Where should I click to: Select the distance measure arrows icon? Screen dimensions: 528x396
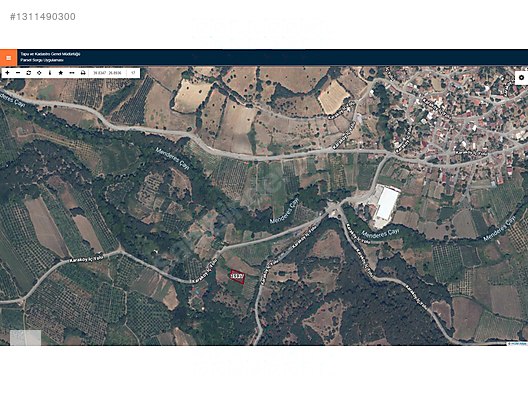[x=72, y=73]
